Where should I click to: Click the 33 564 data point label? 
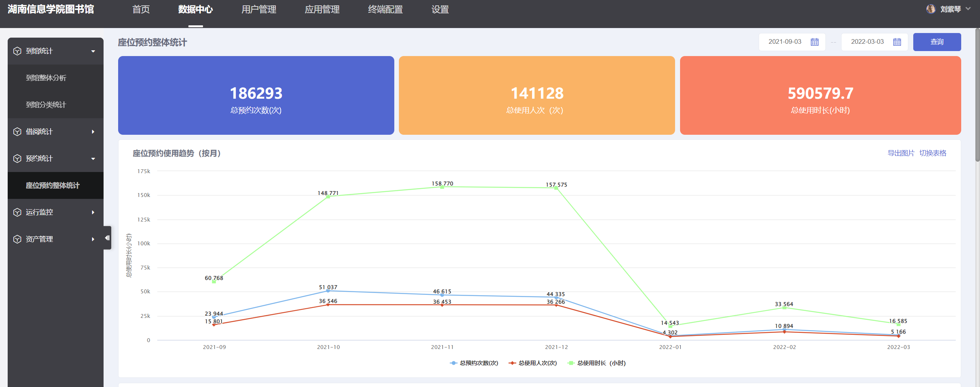tap(784, 304)
